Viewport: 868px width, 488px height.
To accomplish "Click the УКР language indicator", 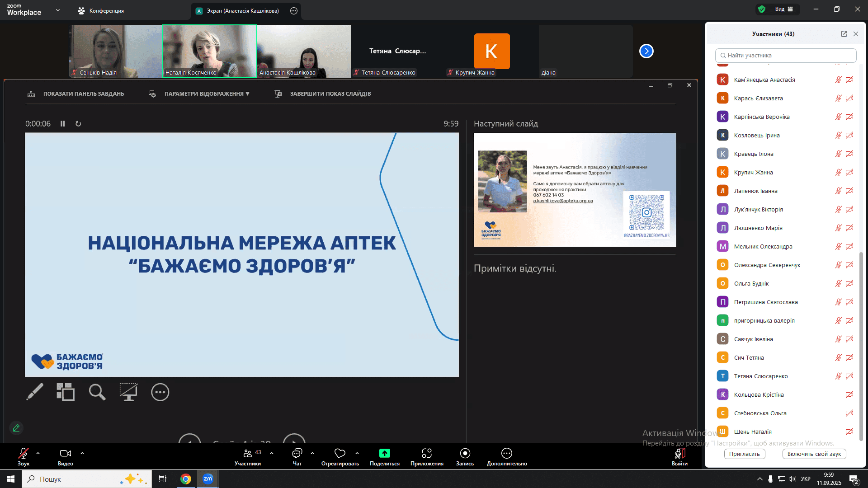I will [806, 479].
